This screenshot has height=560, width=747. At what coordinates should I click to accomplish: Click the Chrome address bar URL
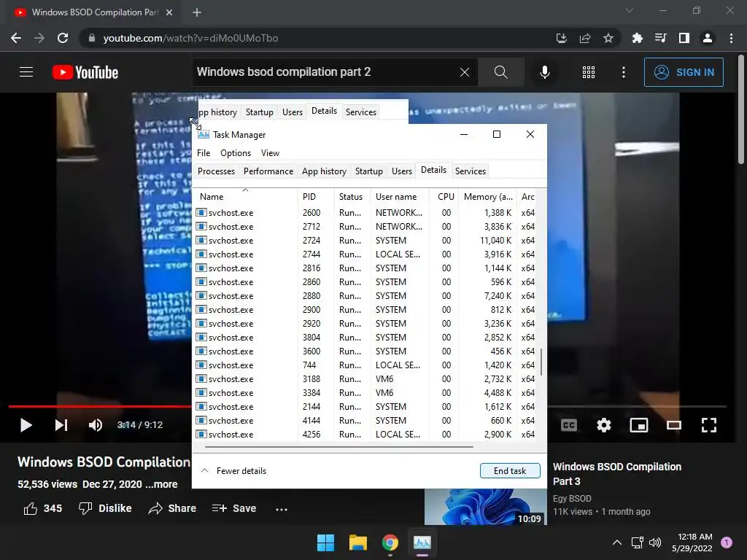click(190, 38)
